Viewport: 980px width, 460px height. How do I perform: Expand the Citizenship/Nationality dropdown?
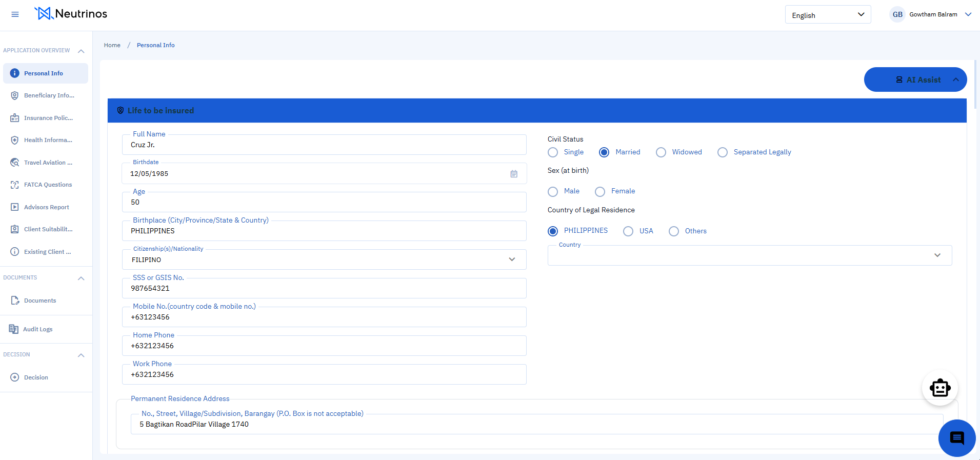(x=511, y=259)
